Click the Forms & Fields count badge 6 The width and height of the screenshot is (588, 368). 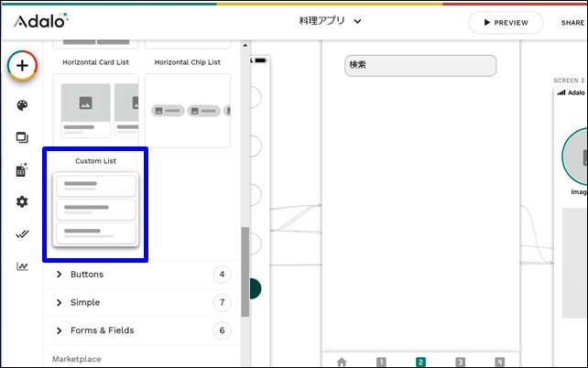coord(222,330)
